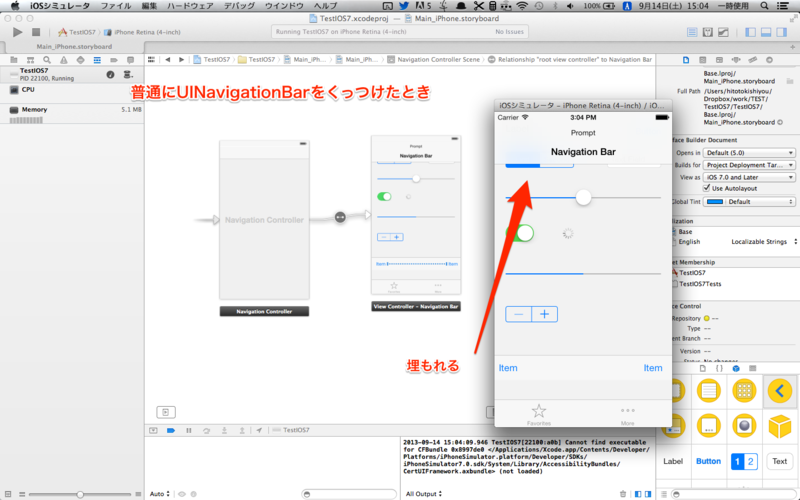Select the Navigation Controller scene on canvas
This screenshot has height=500, width=800.
pos(264,220)
